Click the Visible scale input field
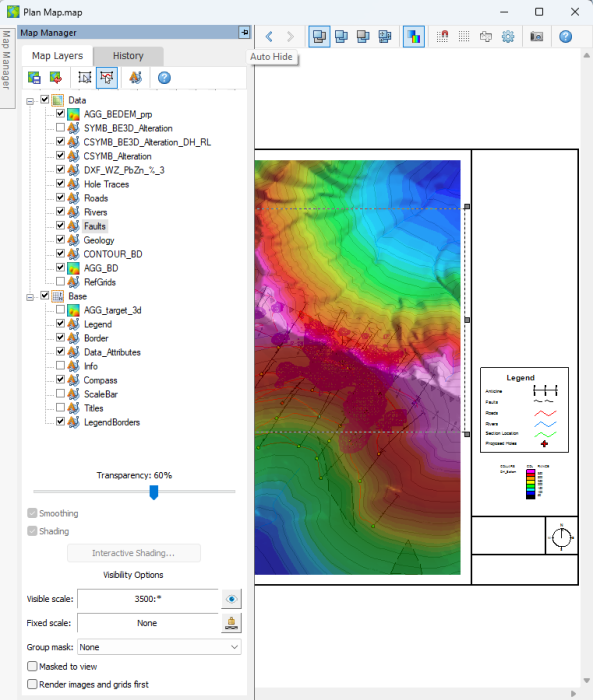The height and width of the screenshot is (700, 593). (x=148, y=599)
